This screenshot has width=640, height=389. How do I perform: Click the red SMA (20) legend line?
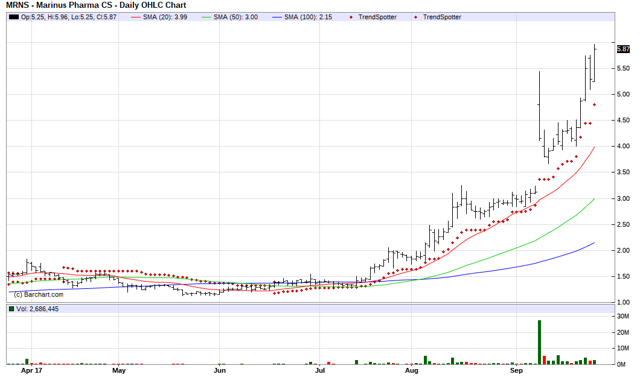click(136, 17)
